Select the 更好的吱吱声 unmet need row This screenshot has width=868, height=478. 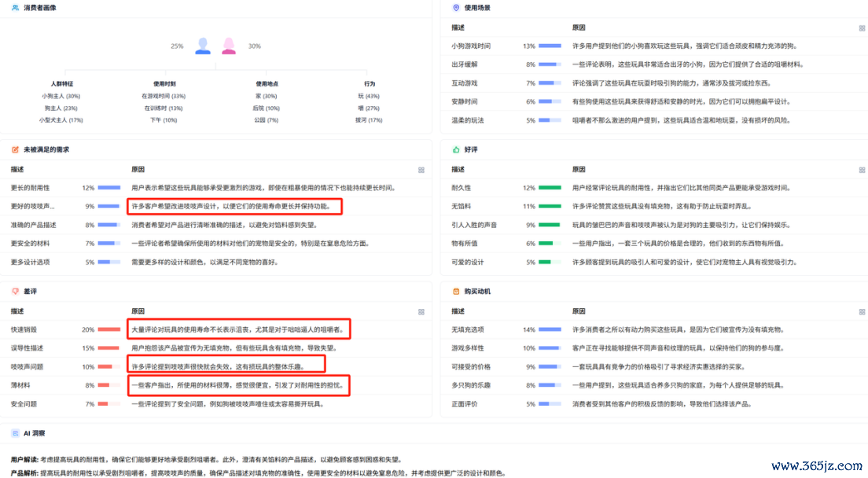(216, 206)
